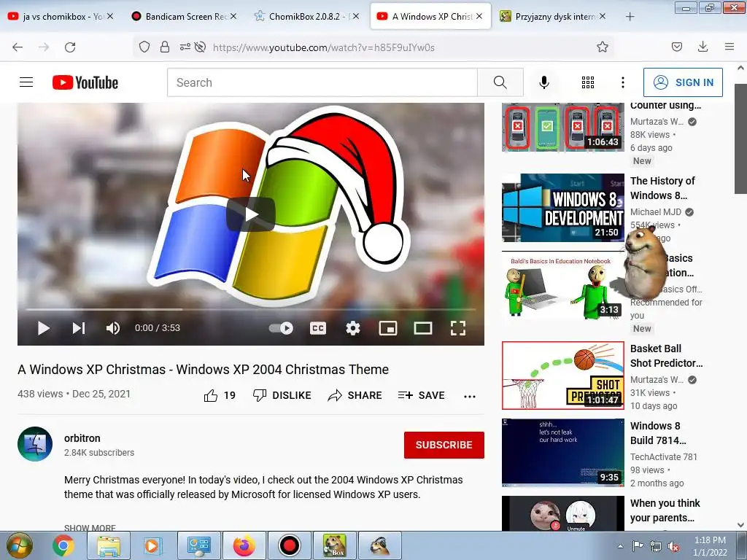Open the ChomikBox taskbar icon

coord(334,545)
